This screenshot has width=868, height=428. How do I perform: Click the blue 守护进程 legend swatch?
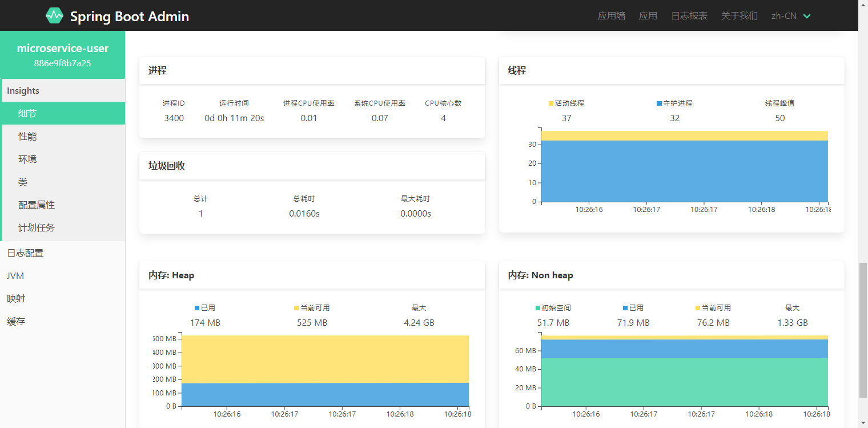click(659, 103)
